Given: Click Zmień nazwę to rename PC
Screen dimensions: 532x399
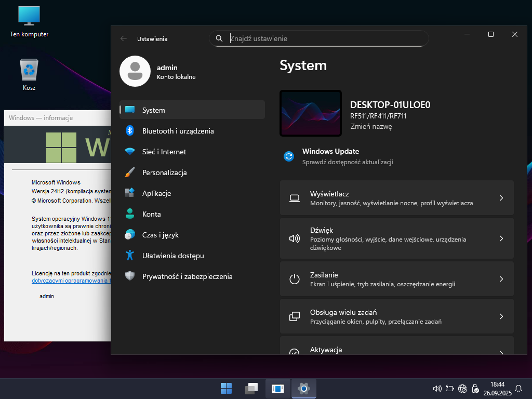Looking at the screenshot, I should pyautogui.click(x=371, y=126).
